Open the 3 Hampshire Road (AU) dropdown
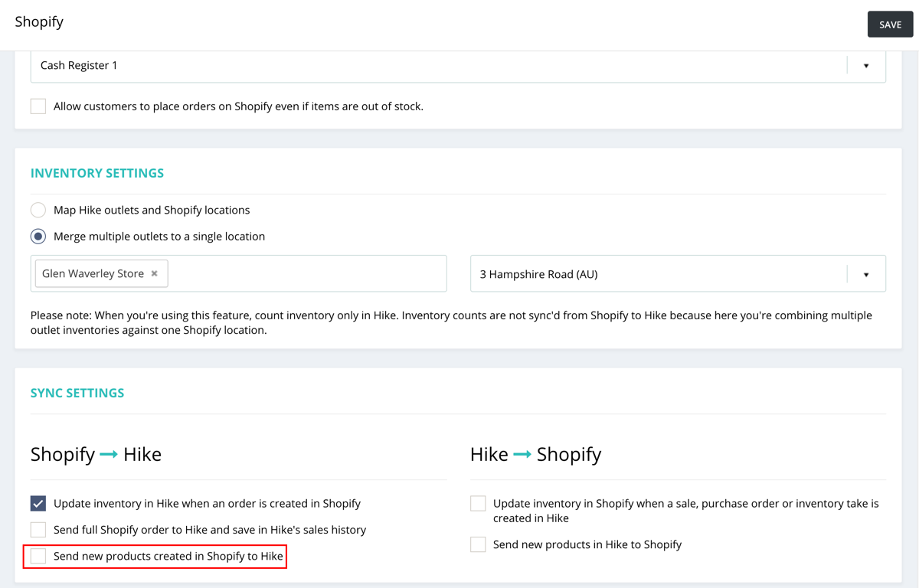This screenshot has height=588, width=919. pos(678,273)
